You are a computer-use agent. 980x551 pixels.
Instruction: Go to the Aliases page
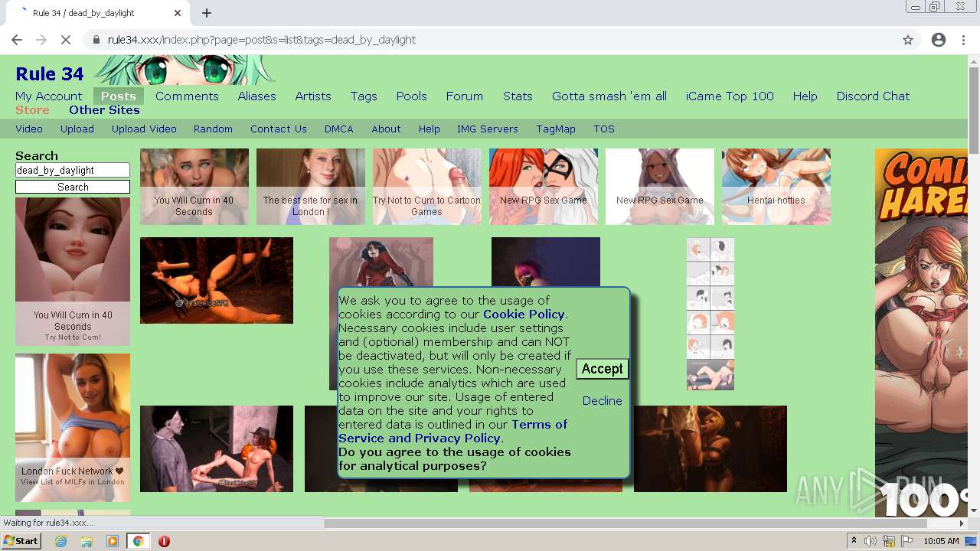tap(256, 96)
